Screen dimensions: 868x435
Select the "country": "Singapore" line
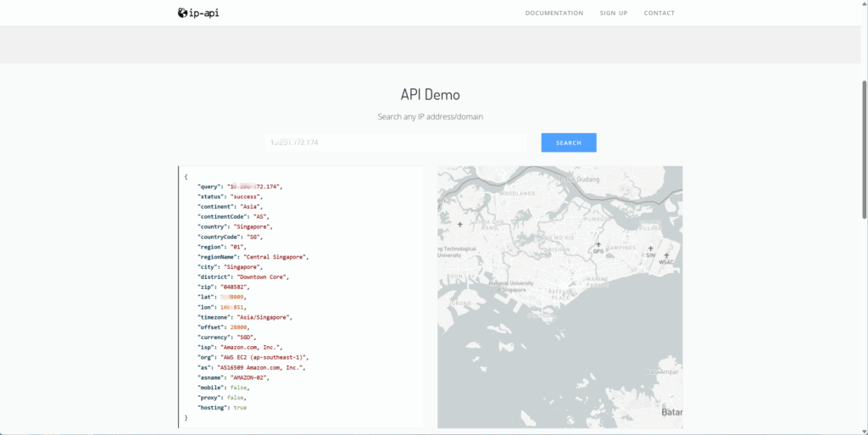(235, 226)
